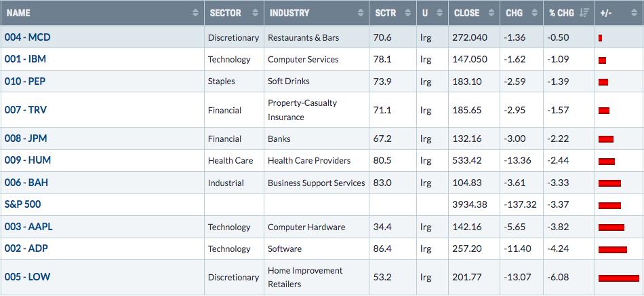
Task: Open the 004 - MCD ticker link
Action: pos(28,37)
